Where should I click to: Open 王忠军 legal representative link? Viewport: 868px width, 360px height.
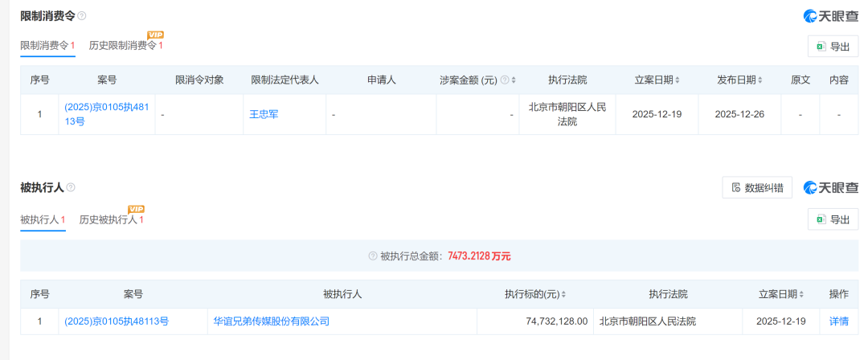coord(264,114)
